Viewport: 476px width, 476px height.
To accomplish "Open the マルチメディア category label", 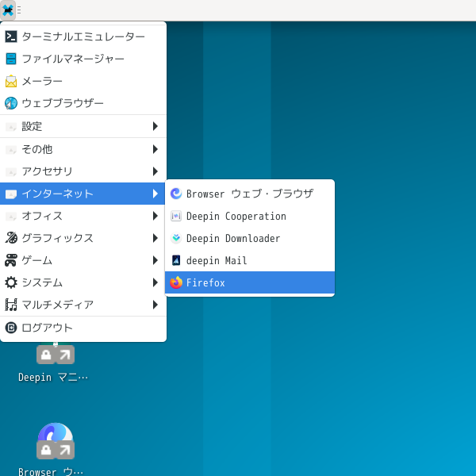I will 58,305.
